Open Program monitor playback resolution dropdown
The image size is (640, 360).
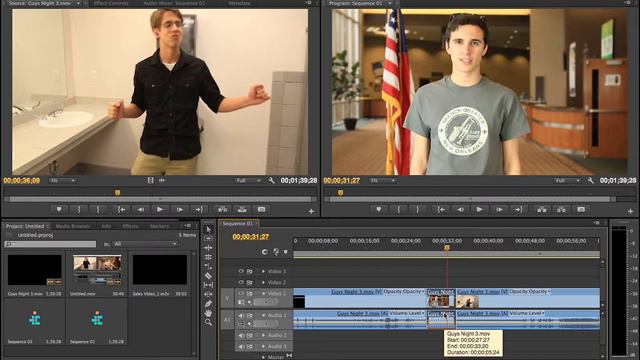567,180
